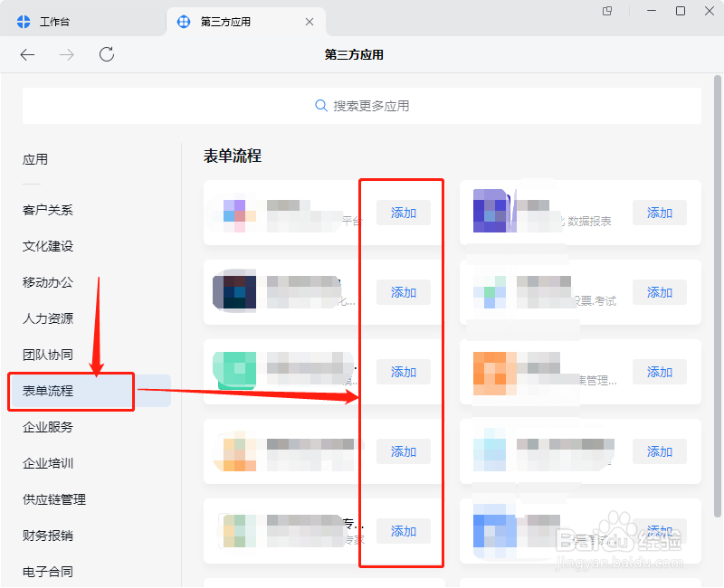
Task: Select 文化建设 category
Action: click(48, 246)
